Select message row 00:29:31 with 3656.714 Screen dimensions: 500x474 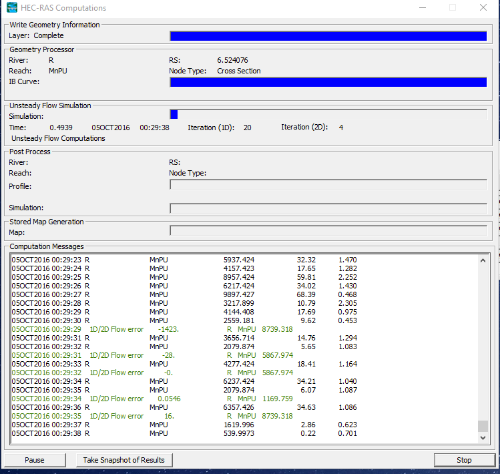pyautogui.click(x=184, y=338)
